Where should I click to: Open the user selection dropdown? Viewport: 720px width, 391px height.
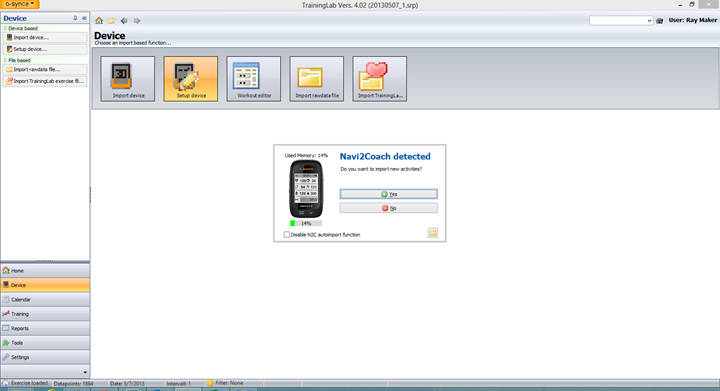(621, 21)
